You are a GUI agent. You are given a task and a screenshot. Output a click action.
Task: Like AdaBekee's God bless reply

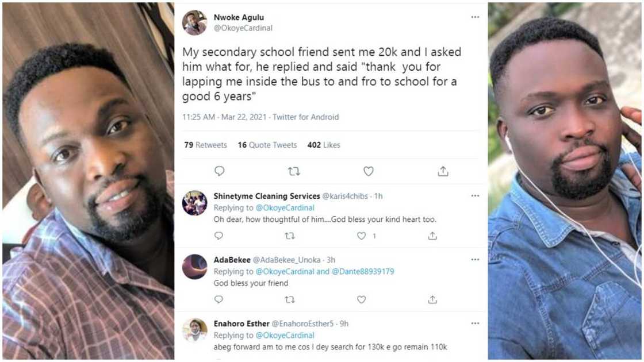(362, 299)
